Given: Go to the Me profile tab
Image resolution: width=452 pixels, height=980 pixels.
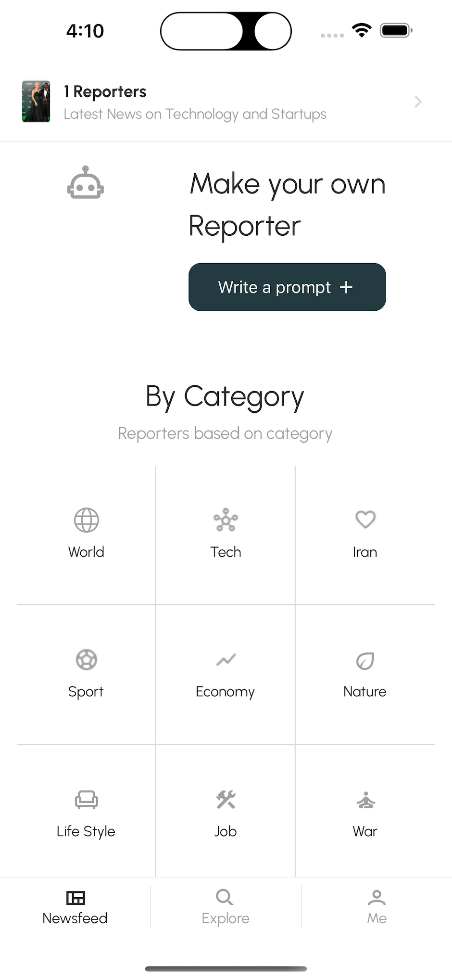Looking at the screenshot, I should point(377,907).
